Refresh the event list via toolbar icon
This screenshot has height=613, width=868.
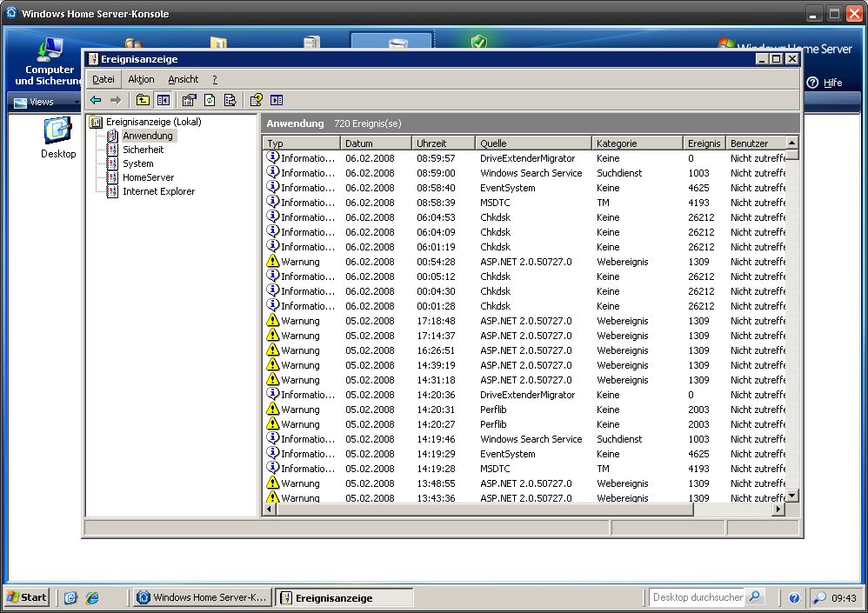(210, 100)
